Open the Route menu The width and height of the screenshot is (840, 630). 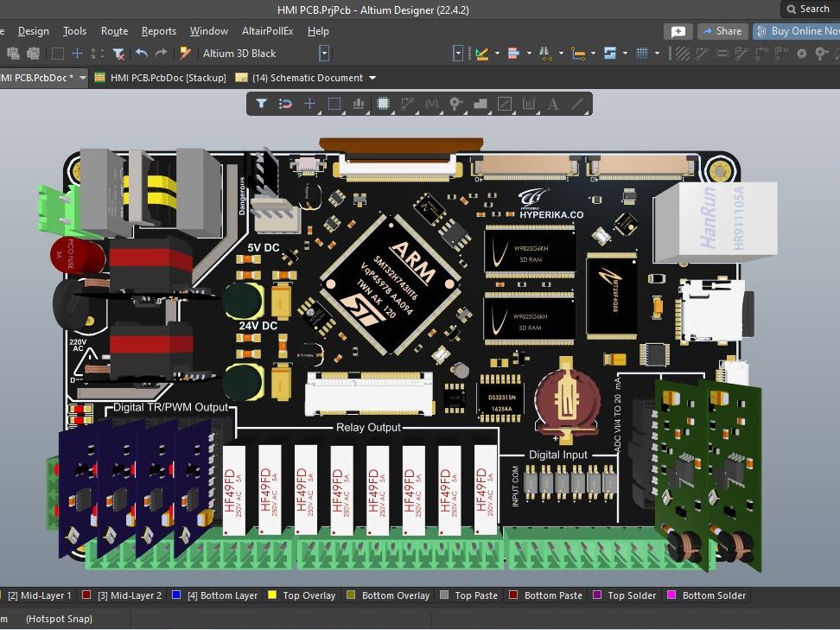point(115,31)
